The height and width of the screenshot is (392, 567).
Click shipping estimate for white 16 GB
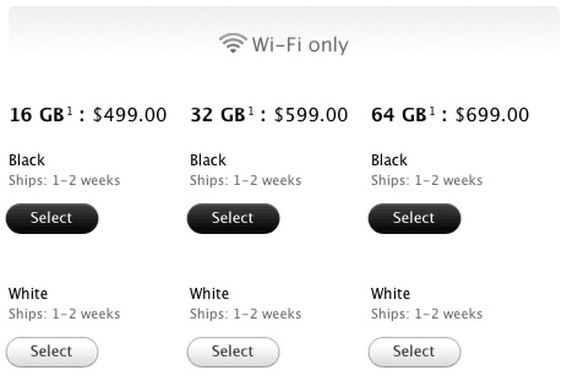pyautogui.click(x=64, y=314)
